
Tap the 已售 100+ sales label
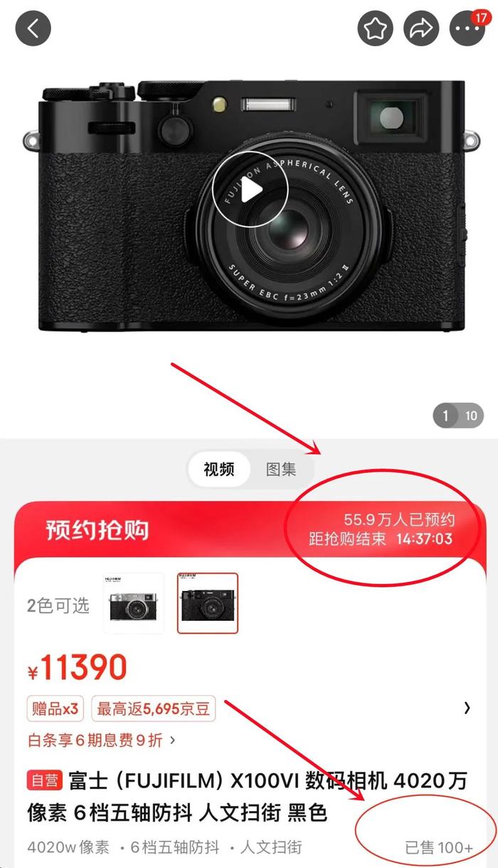pyautogui.click(x=439, y=847)
